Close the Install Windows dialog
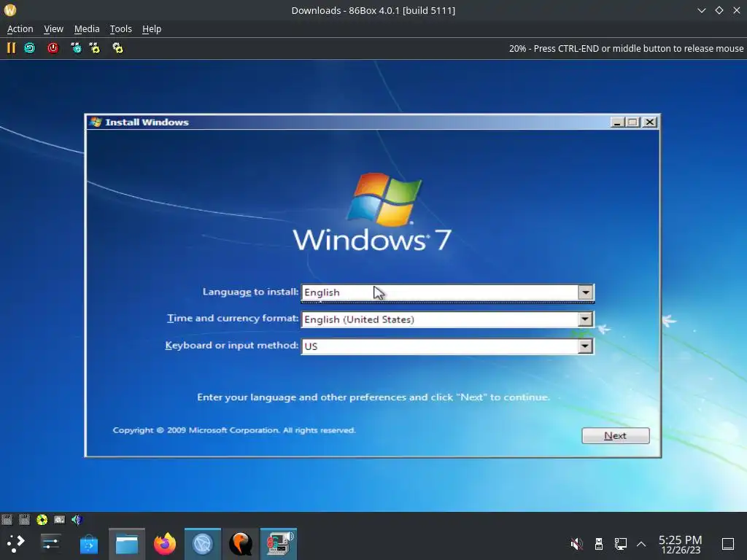Screen dimensions: 747x560 (x=650, y=122)
